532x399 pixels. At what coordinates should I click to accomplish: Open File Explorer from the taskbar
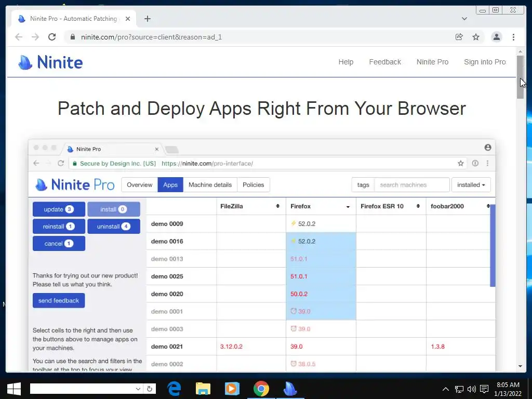(x=203, y=389)
